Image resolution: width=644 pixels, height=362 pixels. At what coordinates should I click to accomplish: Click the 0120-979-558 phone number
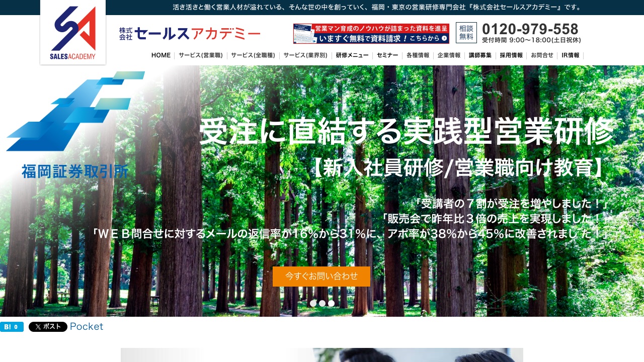point(530,29)
